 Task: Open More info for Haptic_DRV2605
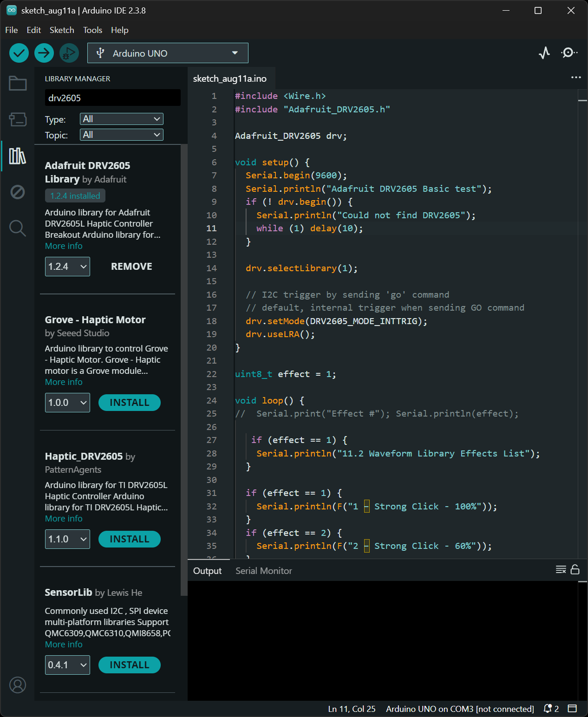tap(64, 519)
